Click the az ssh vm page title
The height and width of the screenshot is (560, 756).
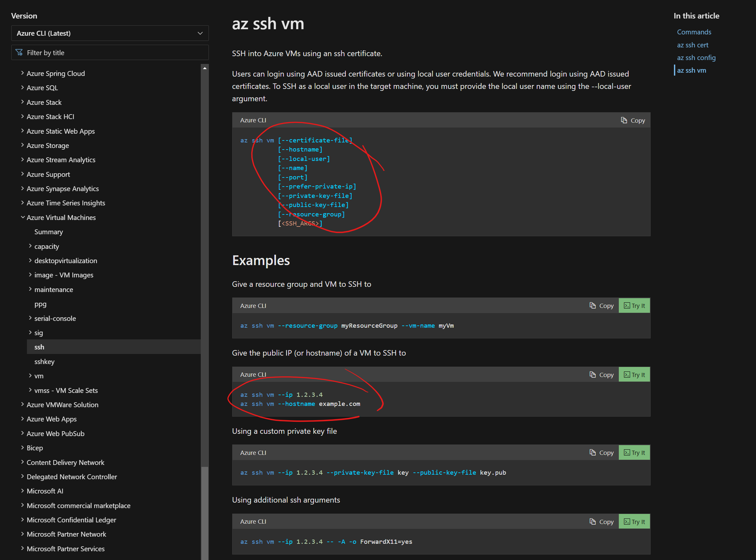pos(268,24)
